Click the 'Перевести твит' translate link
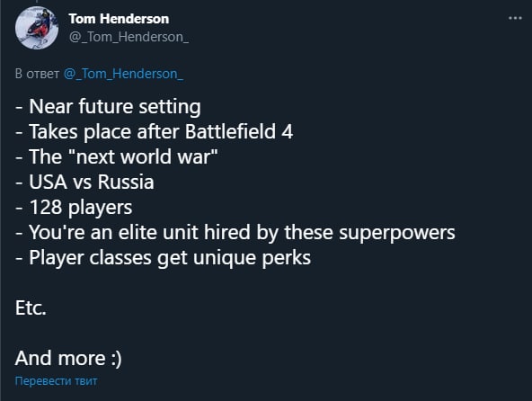532x401 pixels. [56, 381]
